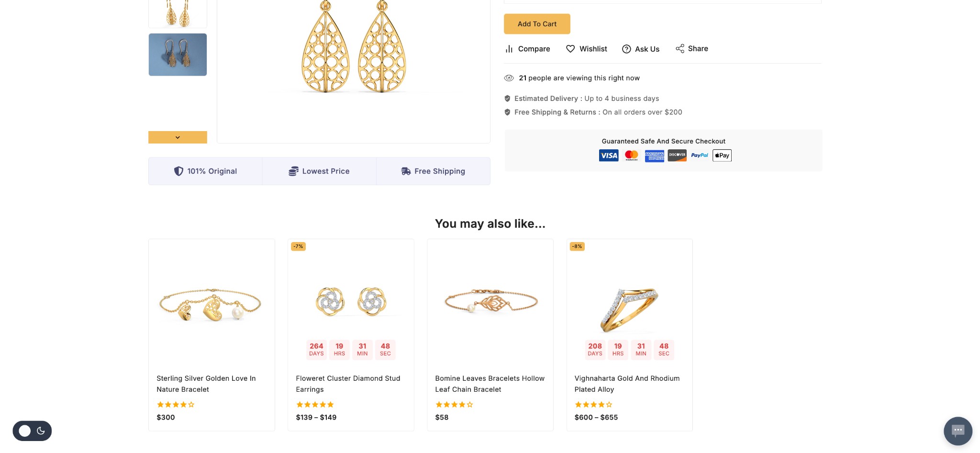Viewport: 980px width, 453px height.
Task: Click the Mastercard payment icon
Action: click(632, 155)
